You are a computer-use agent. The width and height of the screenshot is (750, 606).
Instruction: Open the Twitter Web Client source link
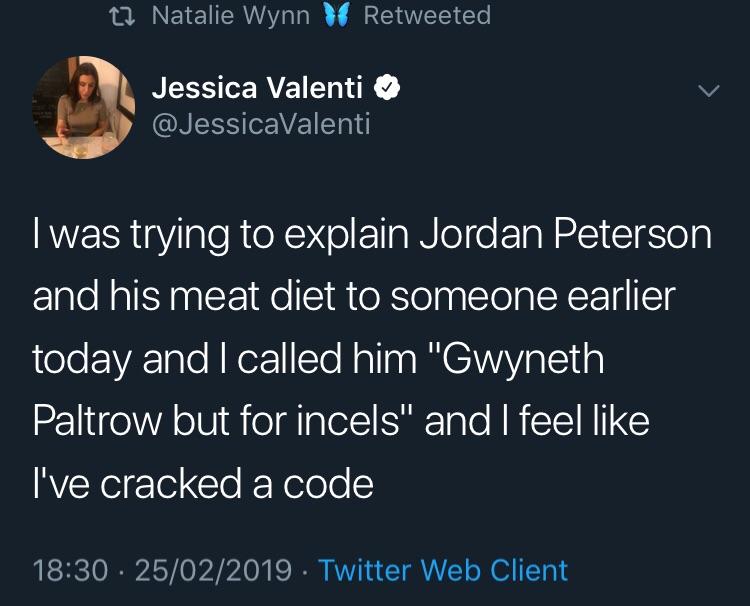click(443, 570)
